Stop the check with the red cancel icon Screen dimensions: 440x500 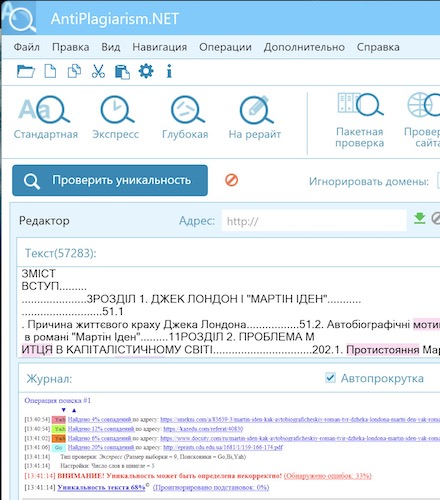[x=231, y=180]
